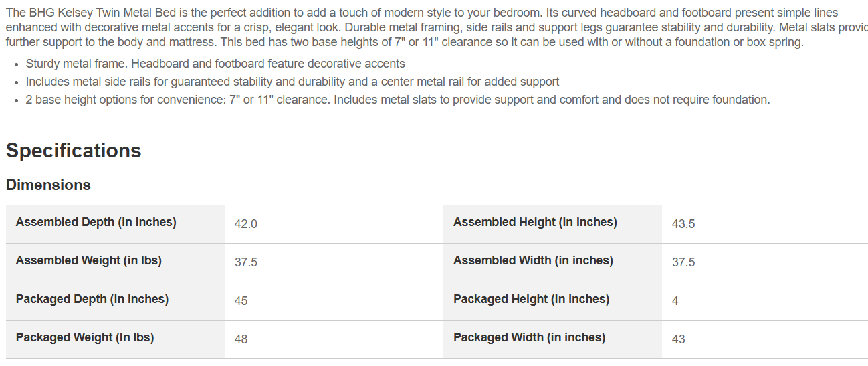Click the Assembled Height value 43.5

click(x=683, y=224)
